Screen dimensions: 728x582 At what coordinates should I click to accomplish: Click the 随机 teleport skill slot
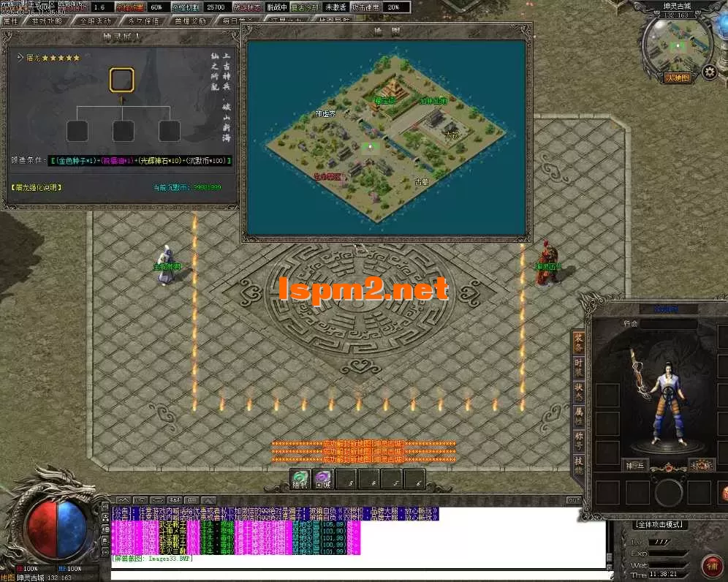tap(300, 480)
